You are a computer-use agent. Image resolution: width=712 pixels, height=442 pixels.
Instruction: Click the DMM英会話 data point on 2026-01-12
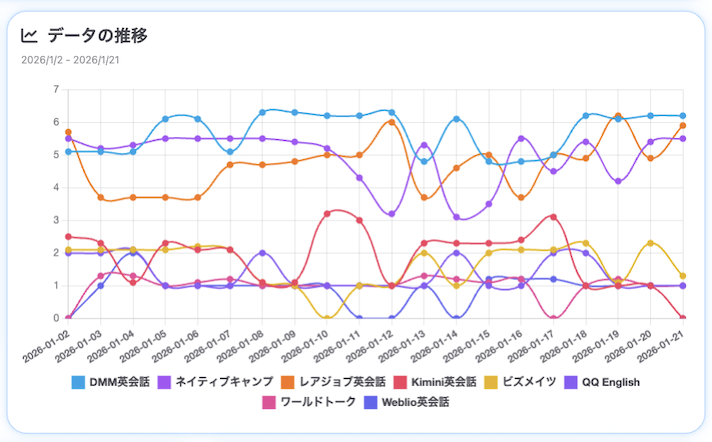click(392, 112)
